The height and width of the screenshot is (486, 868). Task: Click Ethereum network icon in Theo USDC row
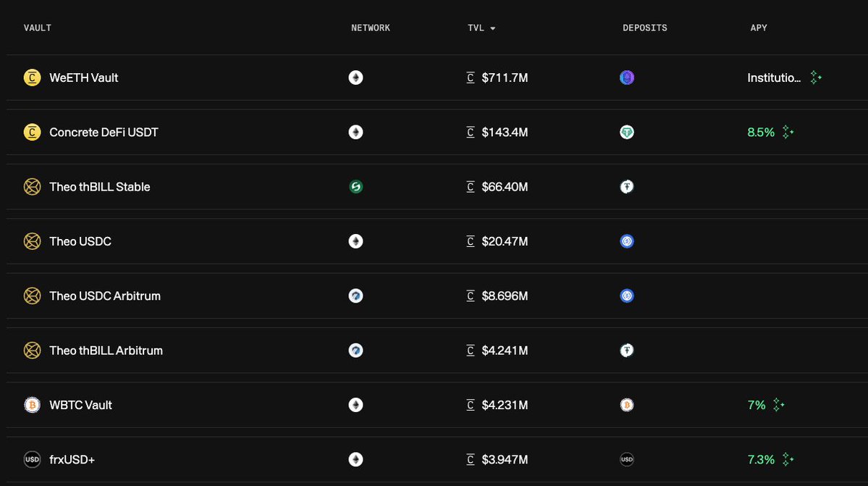click(x=356, y=241)
